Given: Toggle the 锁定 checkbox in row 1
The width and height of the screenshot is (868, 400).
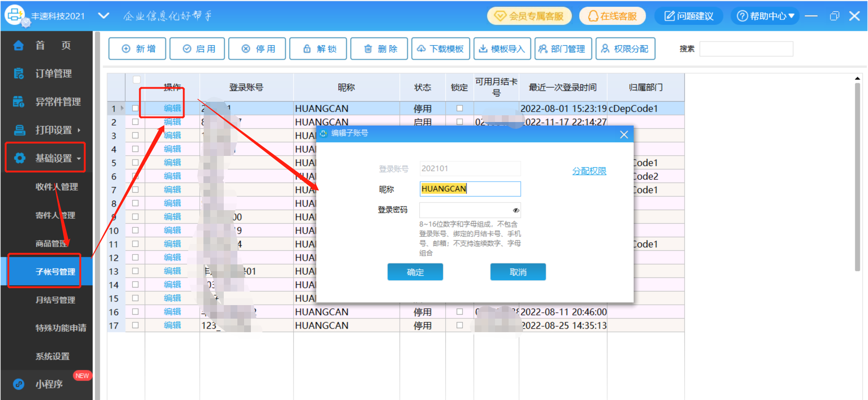Looking at the screenshot, I should pos(460,108).
